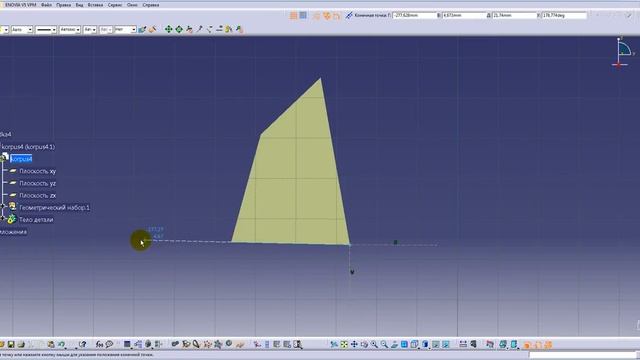Click the Undo arrow icon

pyautogui.click(x=61, y=344)
